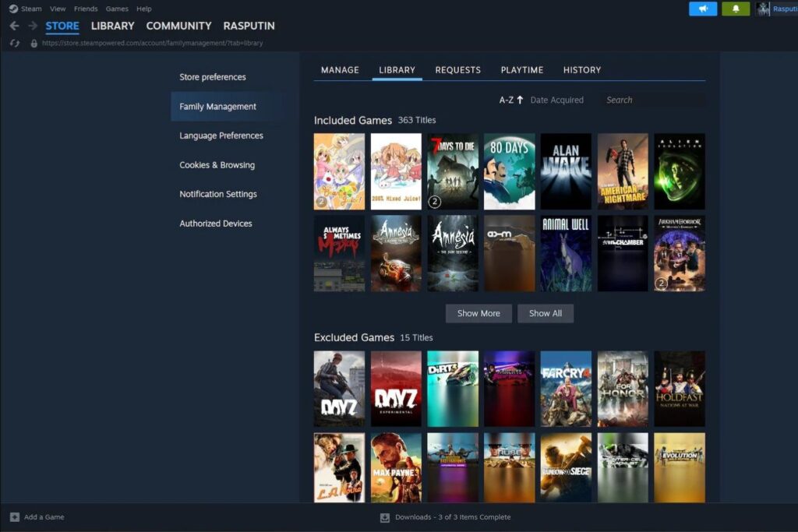Screen dimensions: 798x532
Task: Click the Downloads tray icon
Action: (x=384, y=517)
